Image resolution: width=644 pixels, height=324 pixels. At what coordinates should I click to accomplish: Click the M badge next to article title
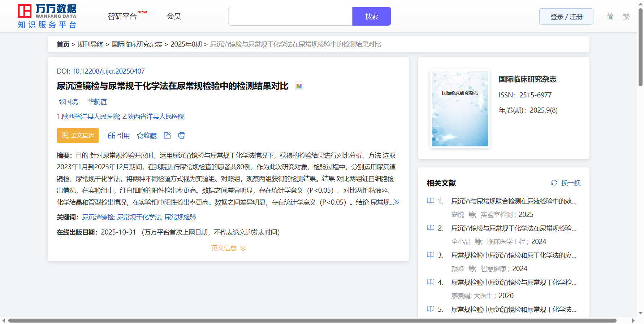point(299,86)
